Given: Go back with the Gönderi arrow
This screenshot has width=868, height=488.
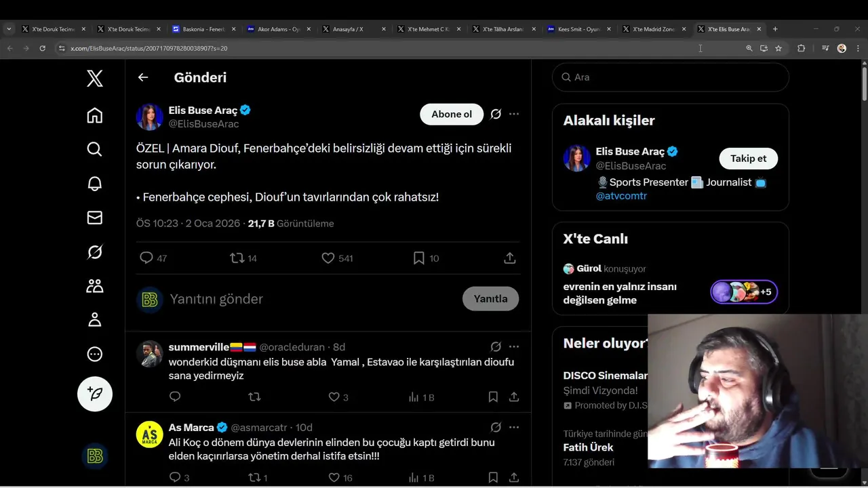Looking at the screenshot, I should [143, 77].
